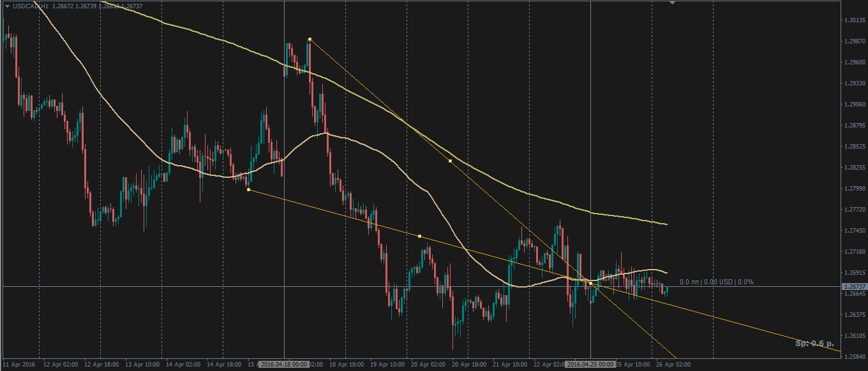Screen dimensions: 868x371
Task: Click the chart shift triangle marker at the top
Action: (x=671, y=3)
